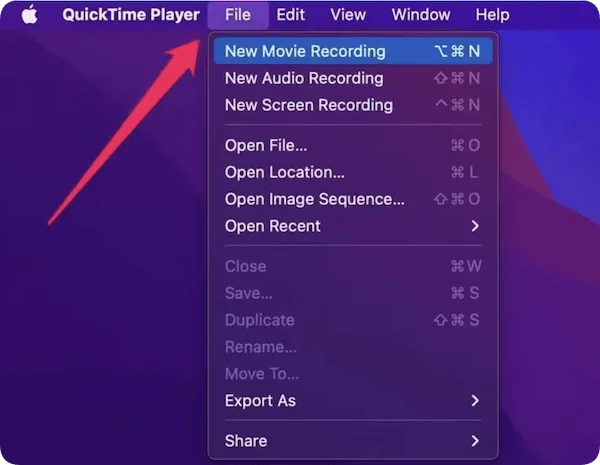The image size is (600, 465).
Task: Choose New Audio Recording
Action: [x=353, y=78]
